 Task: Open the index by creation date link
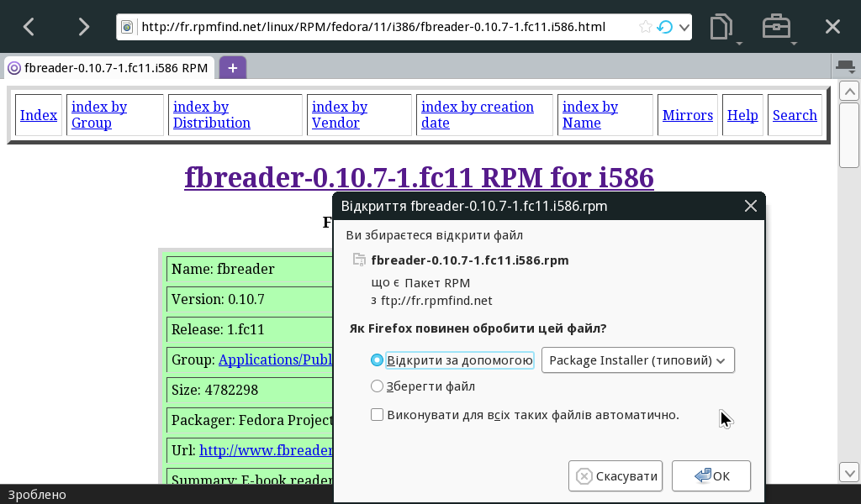click(x=478, y=114)
